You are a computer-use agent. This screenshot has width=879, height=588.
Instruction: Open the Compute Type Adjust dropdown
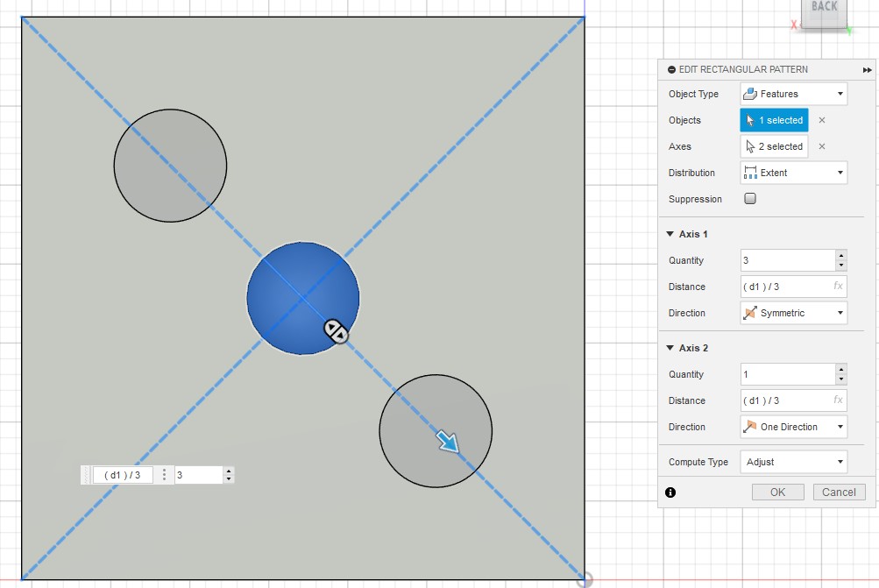pos(793,462)
